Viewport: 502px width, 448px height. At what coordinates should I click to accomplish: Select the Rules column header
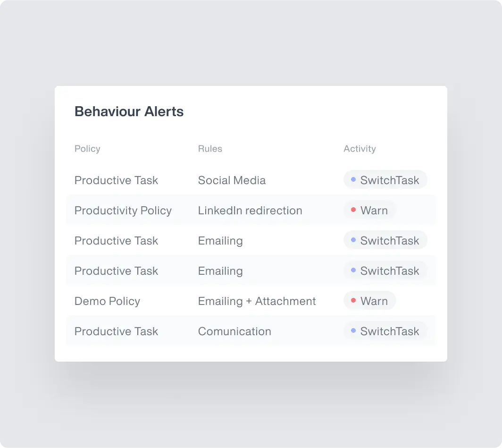pos(210,149)
